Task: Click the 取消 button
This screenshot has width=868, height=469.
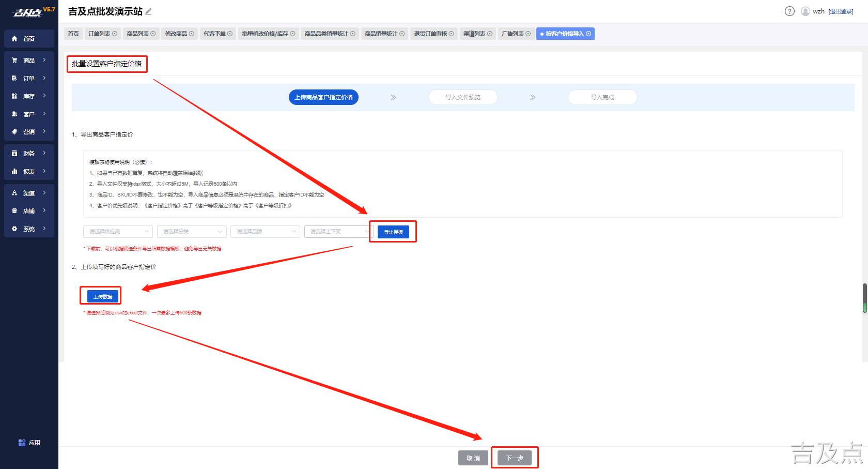Action: tap(473, 458)
